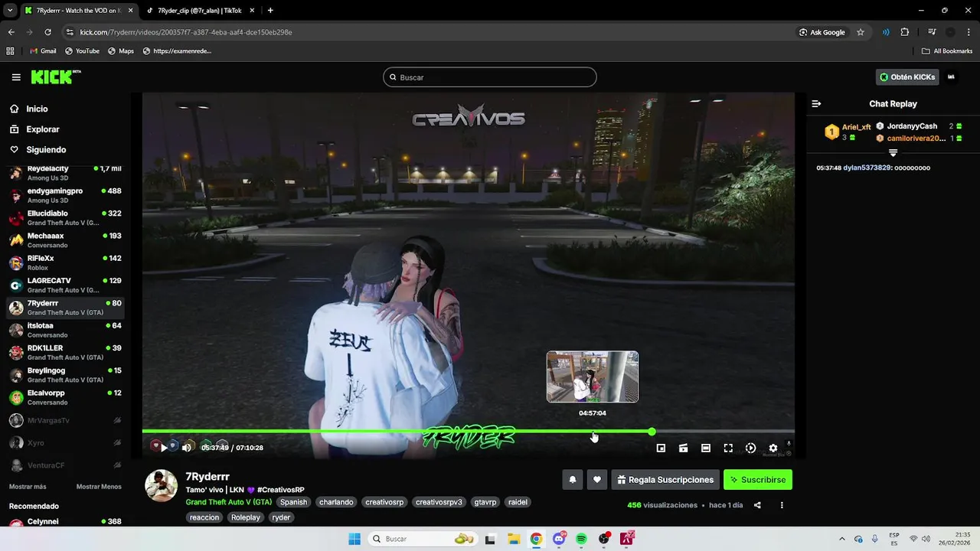Screen dimensions: 980x551
Task: Open Windows Start menu
Action: pos(354,539)
